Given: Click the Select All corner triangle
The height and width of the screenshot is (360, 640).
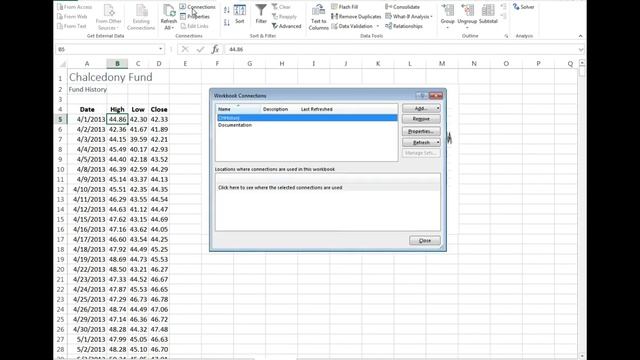Looking at the screenshot, I should tap(61, 64).
